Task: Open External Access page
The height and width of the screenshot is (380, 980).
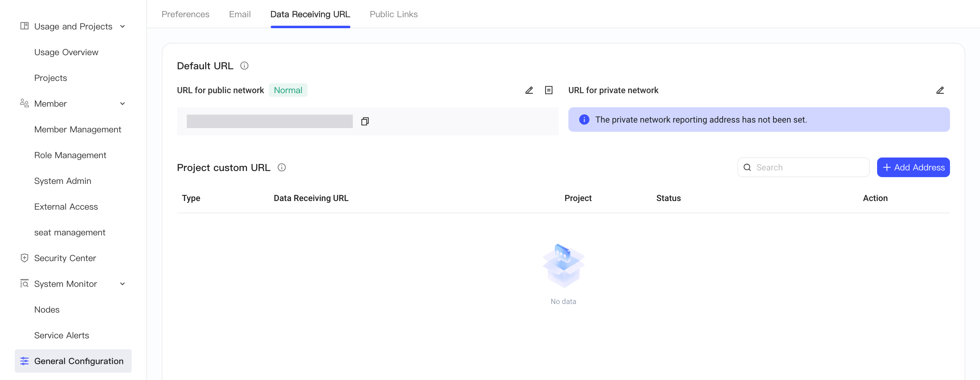Action: [66, 207]
